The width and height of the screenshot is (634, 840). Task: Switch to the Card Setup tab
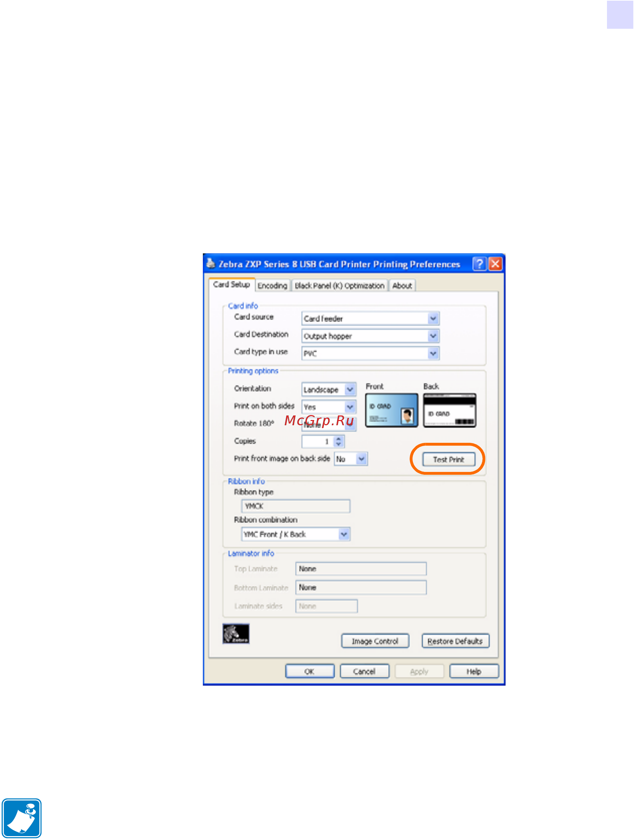click(231, 285)
